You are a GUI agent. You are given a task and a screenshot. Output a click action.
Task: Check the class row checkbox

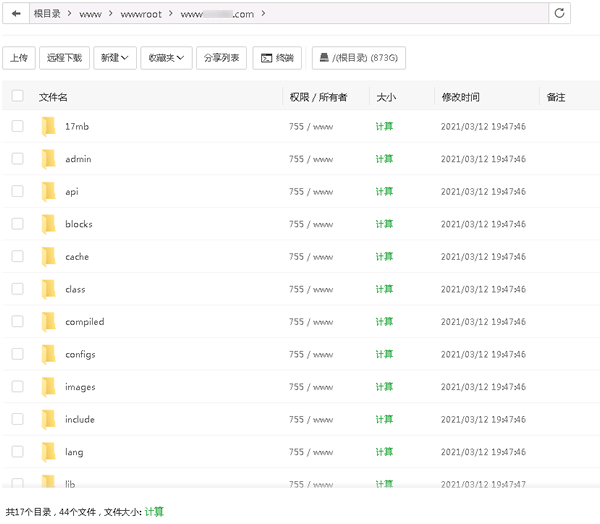click(x=17, y=289)
